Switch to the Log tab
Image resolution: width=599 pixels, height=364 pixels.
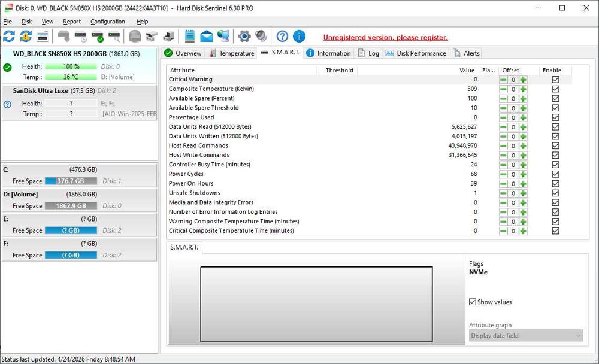coord(368,53)
